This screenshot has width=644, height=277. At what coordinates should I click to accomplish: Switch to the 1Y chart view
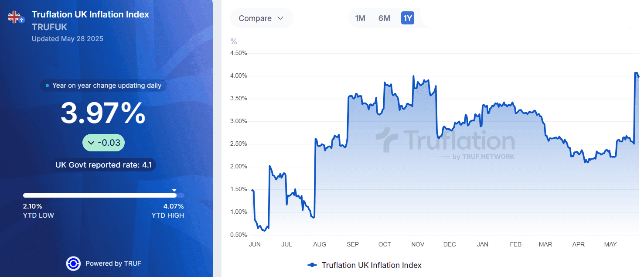pos(408,18)
